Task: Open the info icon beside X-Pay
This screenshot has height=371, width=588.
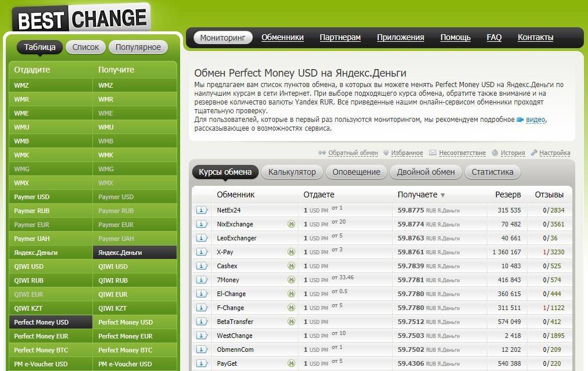Action: point(202,252)
